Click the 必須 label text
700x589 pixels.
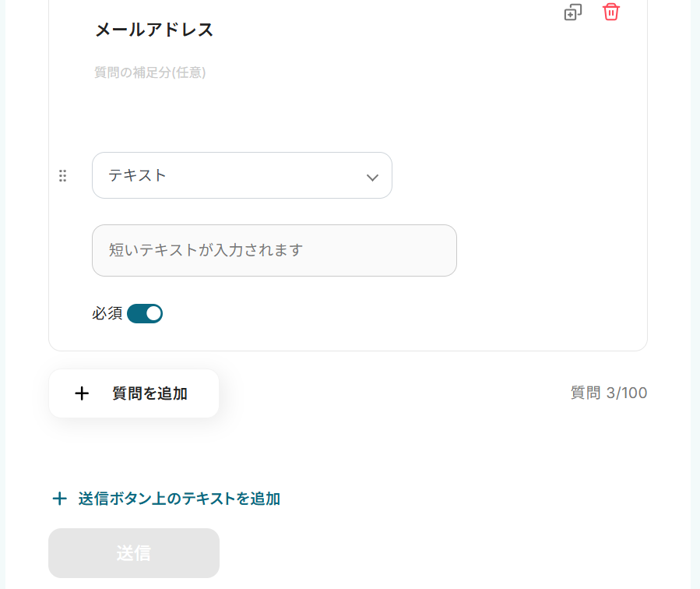(107, 313)
